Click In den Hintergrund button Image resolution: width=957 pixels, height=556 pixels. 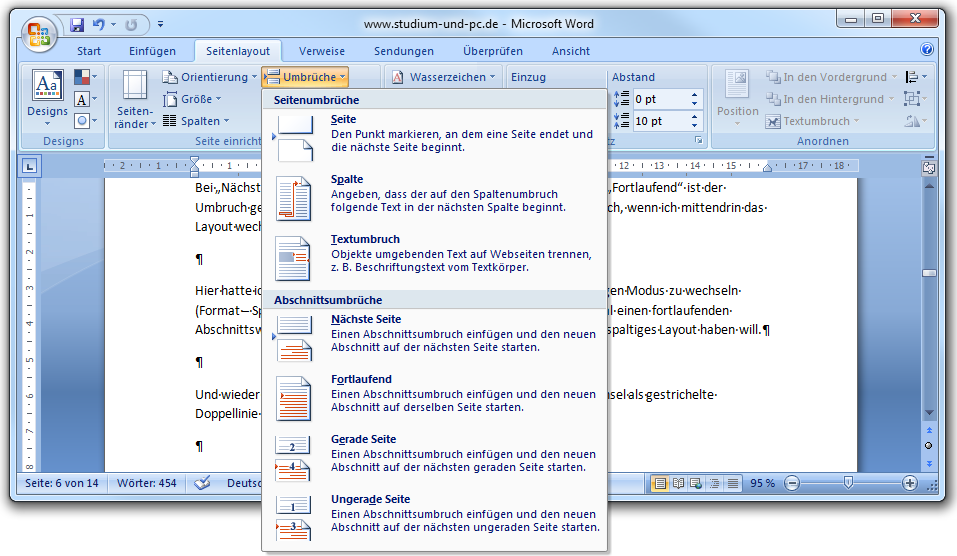(x=829, y=99)
